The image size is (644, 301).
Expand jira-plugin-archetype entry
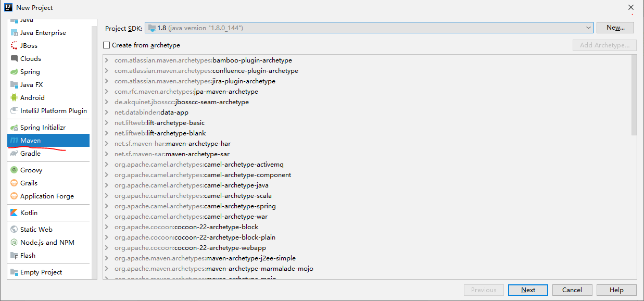[x=107, y=81]
